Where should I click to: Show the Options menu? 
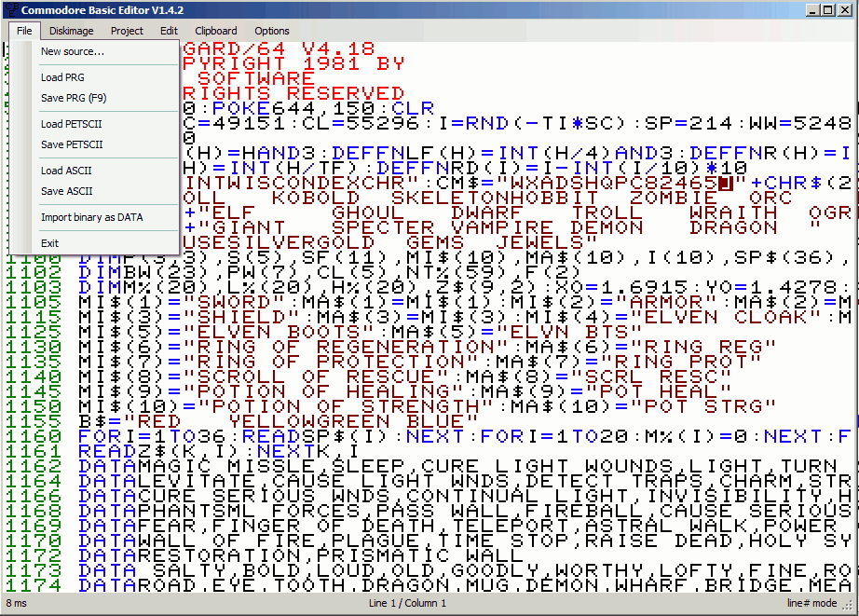pyautogui.click(x=272, y=31)
